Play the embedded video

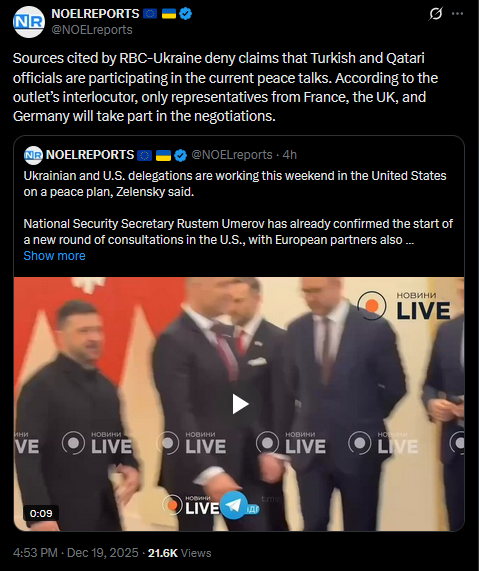(x=239, y=404)
